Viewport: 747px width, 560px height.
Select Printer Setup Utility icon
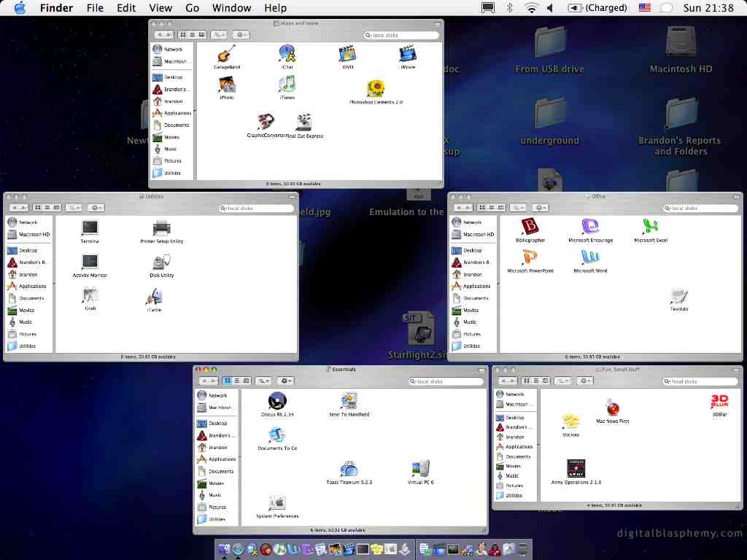click(x=161, y=228)
